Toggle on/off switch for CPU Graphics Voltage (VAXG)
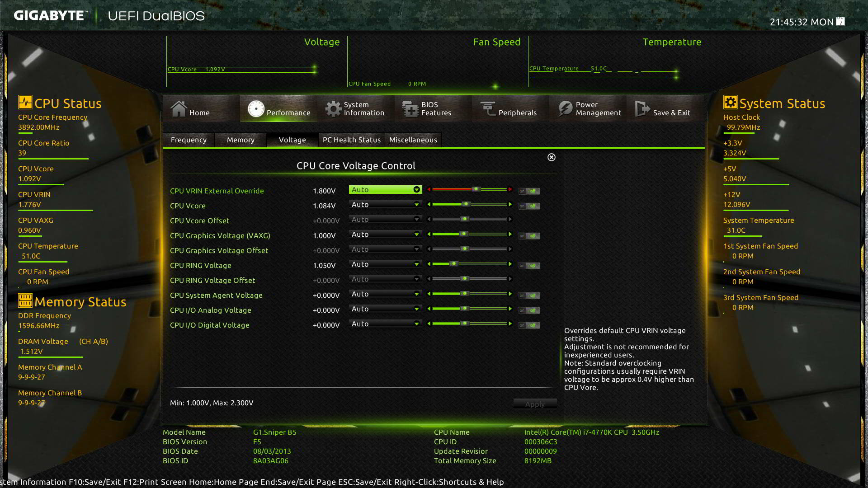 [529, 236]
